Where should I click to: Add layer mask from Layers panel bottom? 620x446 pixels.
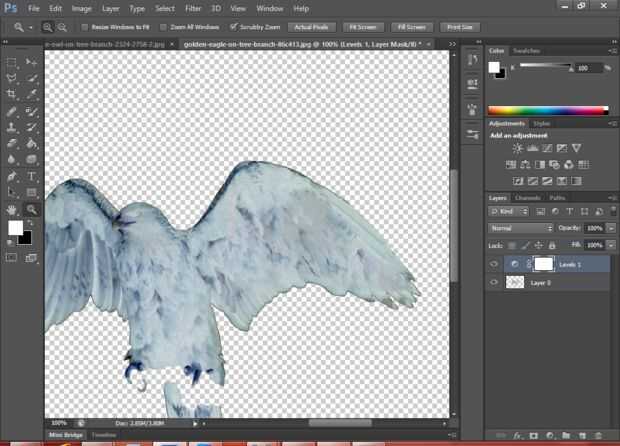[x=533, y=436]
